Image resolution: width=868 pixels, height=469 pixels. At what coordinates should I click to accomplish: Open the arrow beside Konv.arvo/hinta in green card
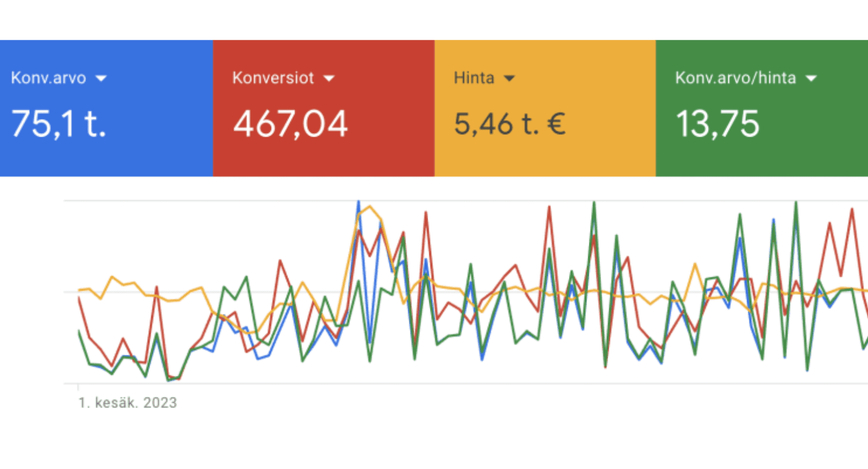tap(812, 78)
